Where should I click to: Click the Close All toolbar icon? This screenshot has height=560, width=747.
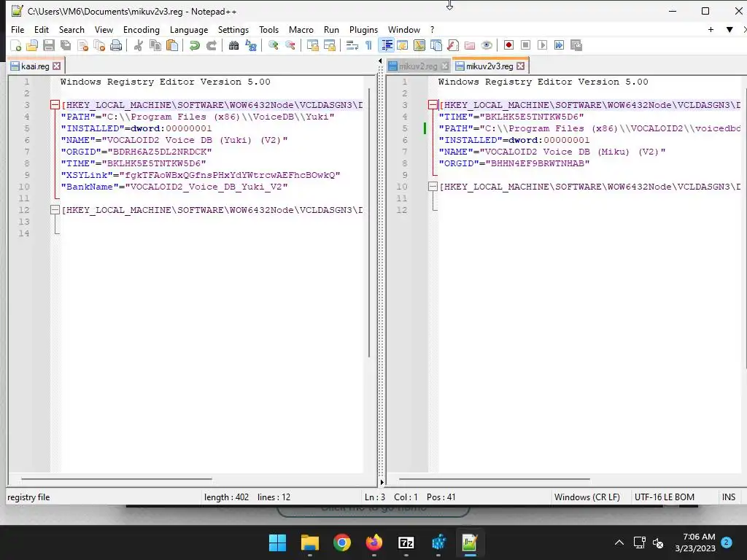pos(99,45)
